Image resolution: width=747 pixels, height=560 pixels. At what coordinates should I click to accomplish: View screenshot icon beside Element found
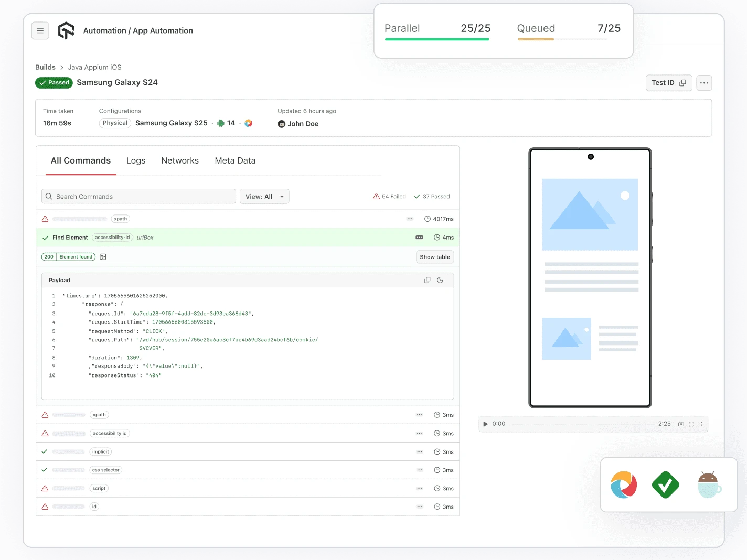103,257
